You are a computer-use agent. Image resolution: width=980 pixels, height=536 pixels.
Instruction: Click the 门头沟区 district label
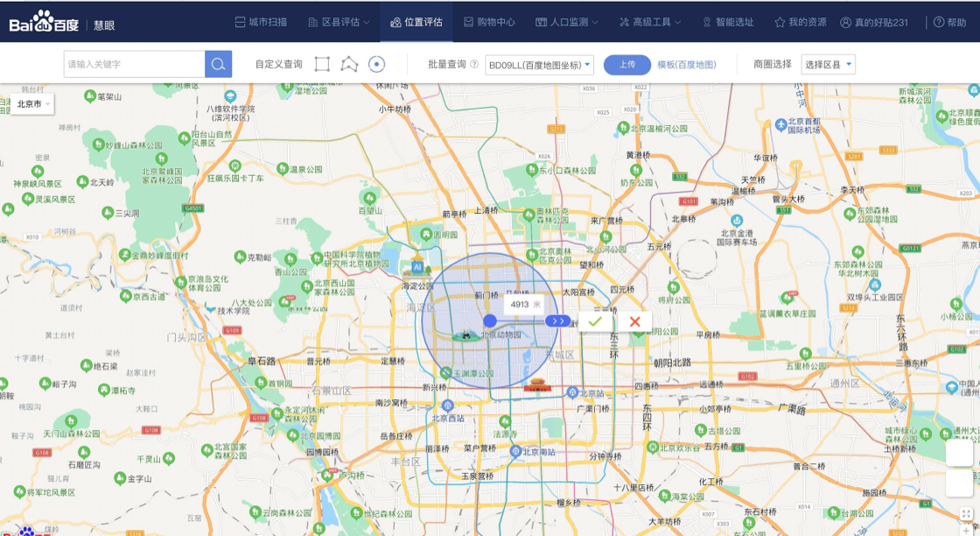point(186,337)
